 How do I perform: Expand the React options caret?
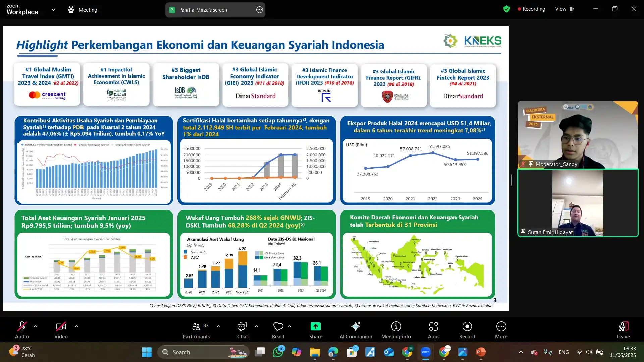tap(290, 326)
